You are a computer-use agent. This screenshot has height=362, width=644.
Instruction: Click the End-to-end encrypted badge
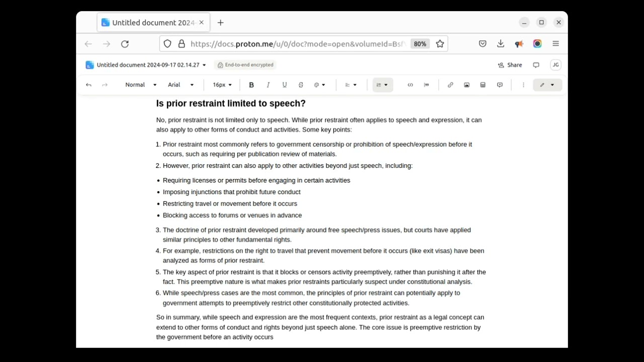(x=246, y=65)
